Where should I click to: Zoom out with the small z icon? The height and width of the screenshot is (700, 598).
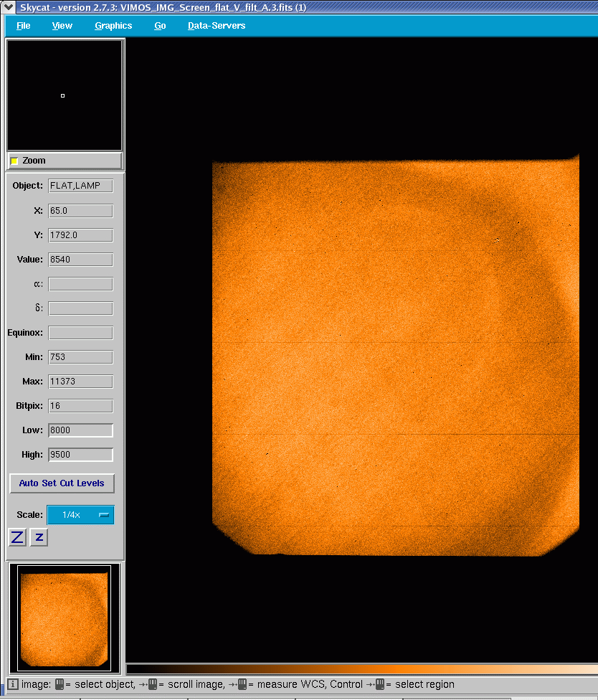tap(39, 537)
